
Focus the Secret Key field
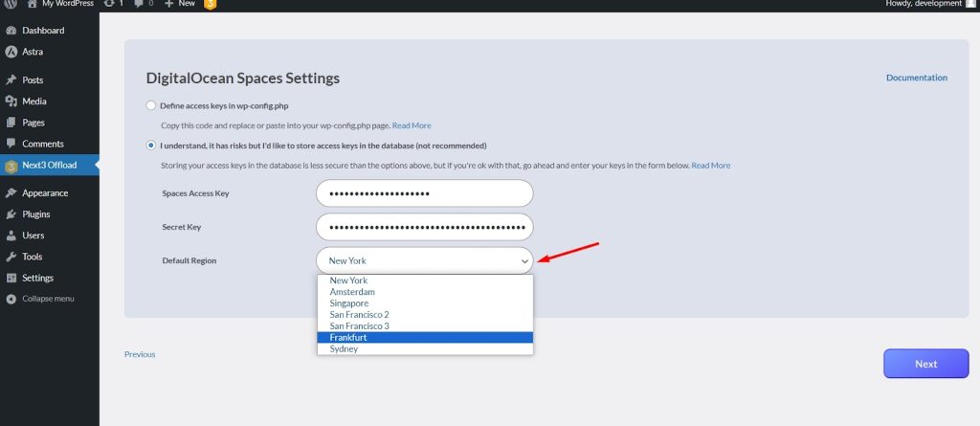pyautogui.click(x=424, y=227)
